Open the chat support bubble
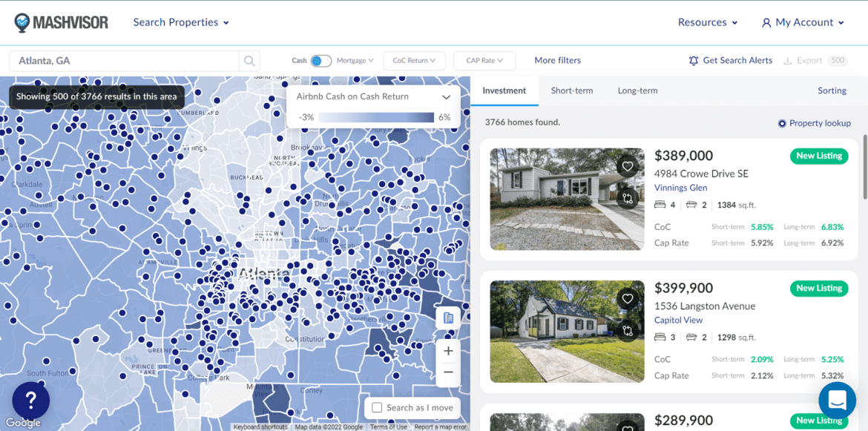 (x=837, y=400)
